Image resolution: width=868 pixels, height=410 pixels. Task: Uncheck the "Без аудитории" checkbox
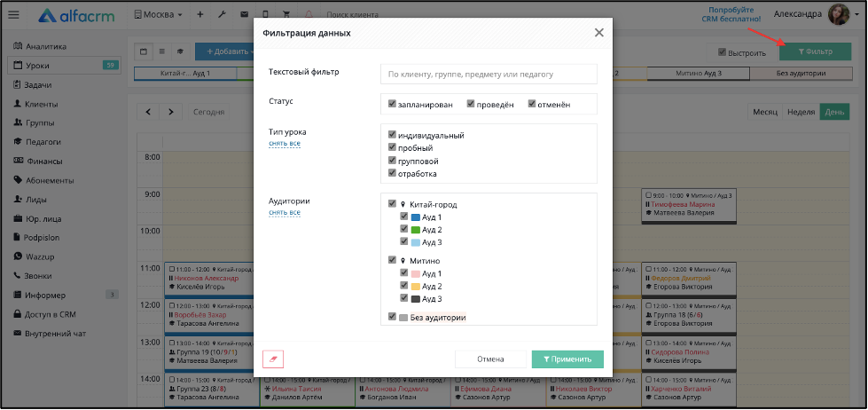click(x=392, y=317)
